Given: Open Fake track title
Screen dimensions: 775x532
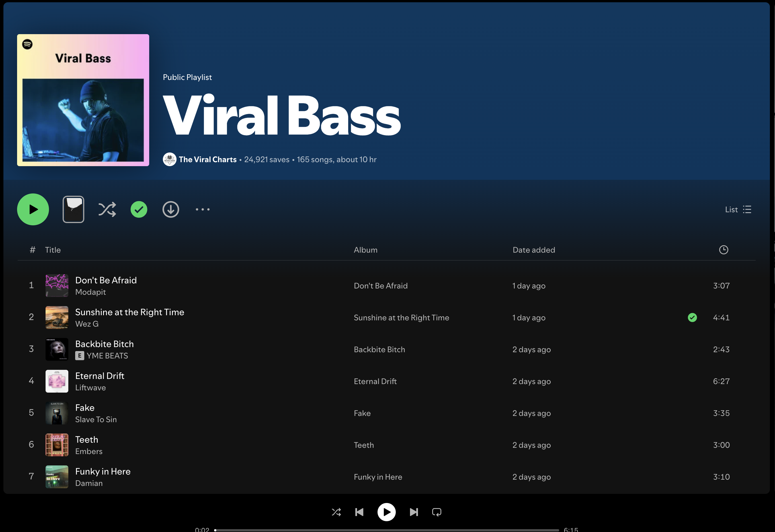Looking at the screenshot, I should click(85, 408).
